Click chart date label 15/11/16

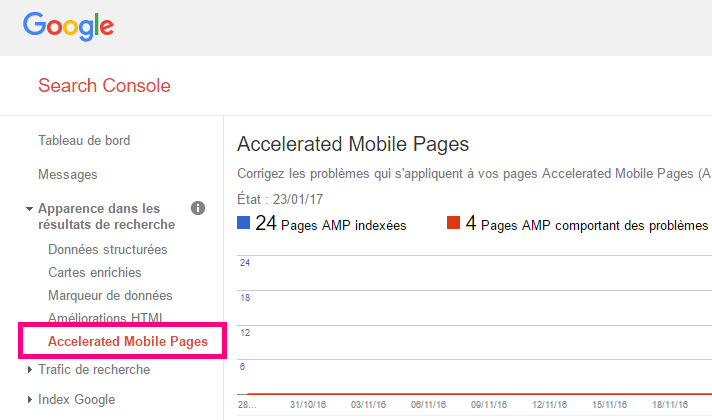(x=609, y=405)
